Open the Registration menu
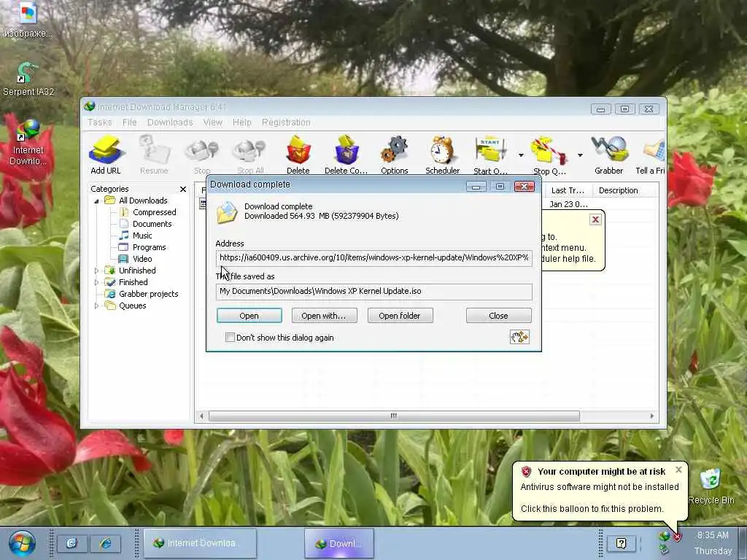The width and height of the screenshot is (747, 560). (x=286, y=122)
